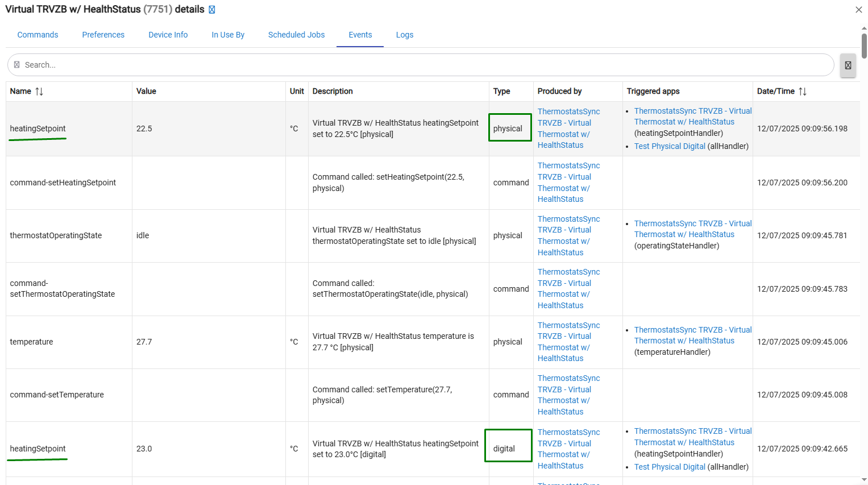
Task: Close the device details dialog
Action: click(x=858, y=10)
